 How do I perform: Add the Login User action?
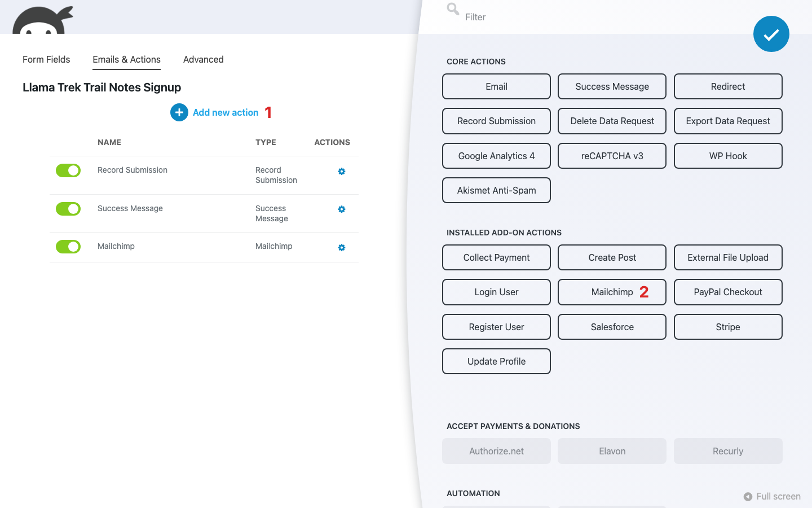click(496, 292)
